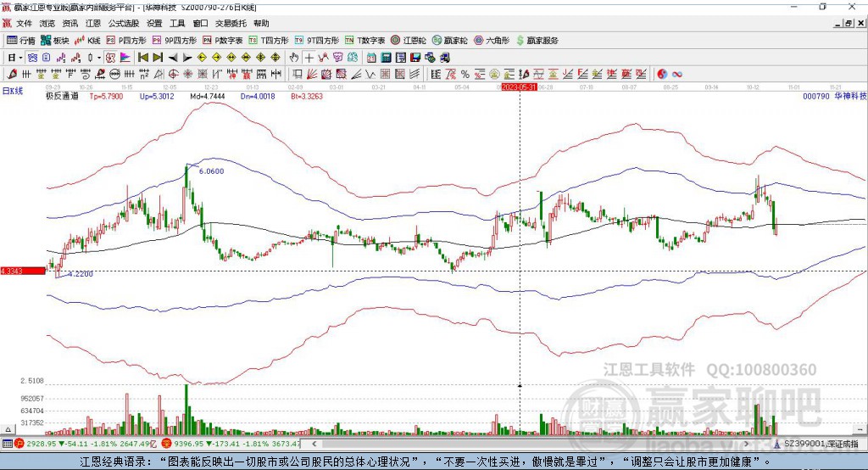Open the 六角形 hexagon tool
This screenshot has height=470, width=868.
(x=492, y=41)
